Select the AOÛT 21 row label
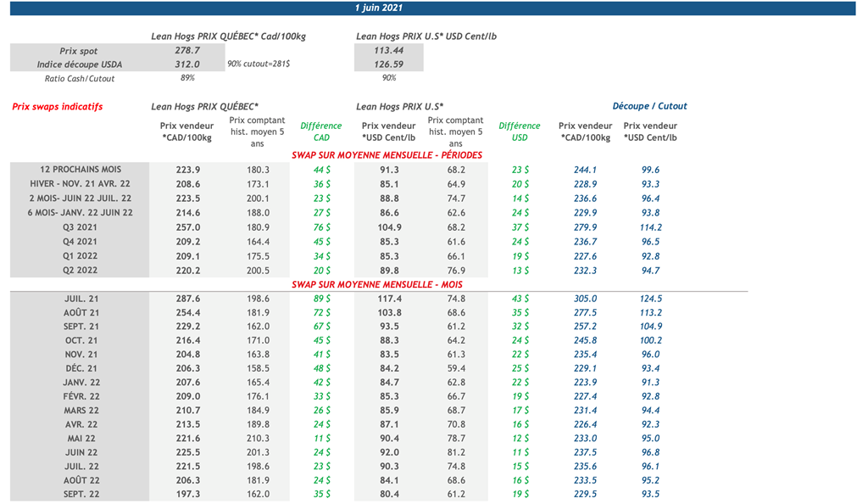This screenshot has height=504, width=868. pos(81,313)
